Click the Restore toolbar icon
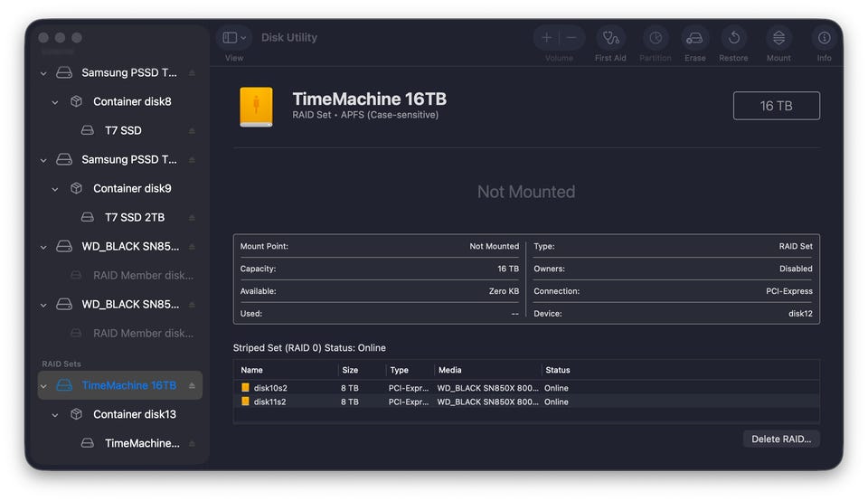Viewport: 868px width, 501px height. [x=733, y=38]
